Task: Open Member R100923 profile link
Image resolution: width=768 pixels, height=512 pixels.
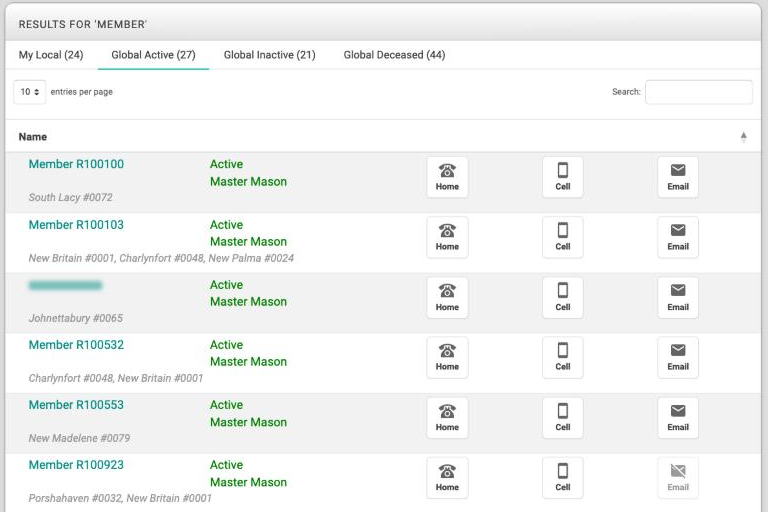Action: click(76, 465)
